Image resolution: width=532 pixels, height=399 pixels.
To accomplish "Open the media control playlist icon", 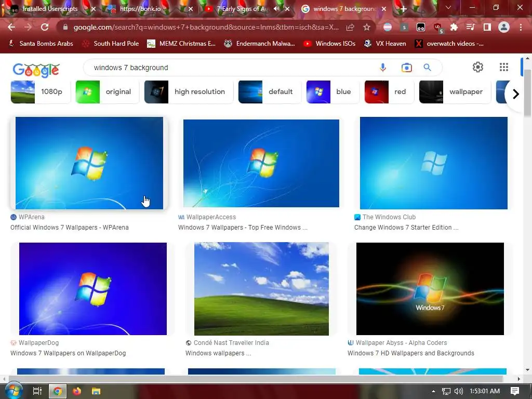I will click(x=470, y=27).
